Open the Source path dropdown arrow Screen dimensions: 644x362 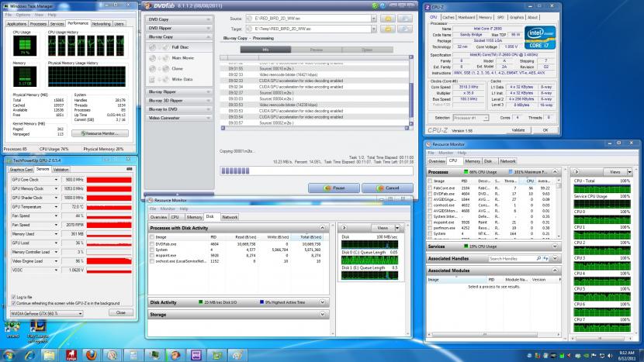pos(373,19)
